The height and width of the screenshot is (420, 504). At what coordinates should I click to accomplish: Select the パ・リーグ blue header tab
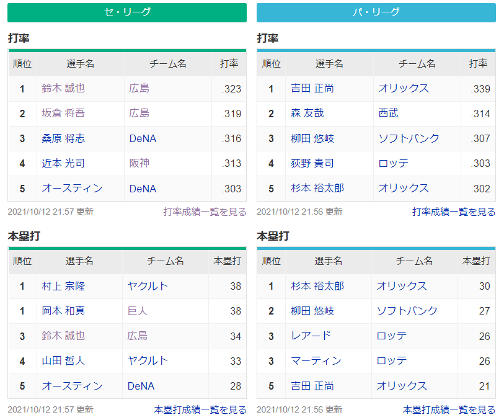[x=376, y=12]
